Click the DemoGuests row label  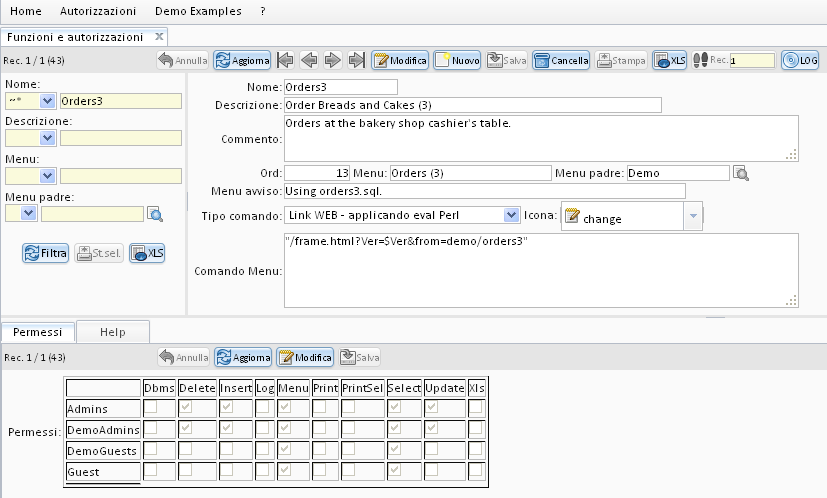pos(103,451)
